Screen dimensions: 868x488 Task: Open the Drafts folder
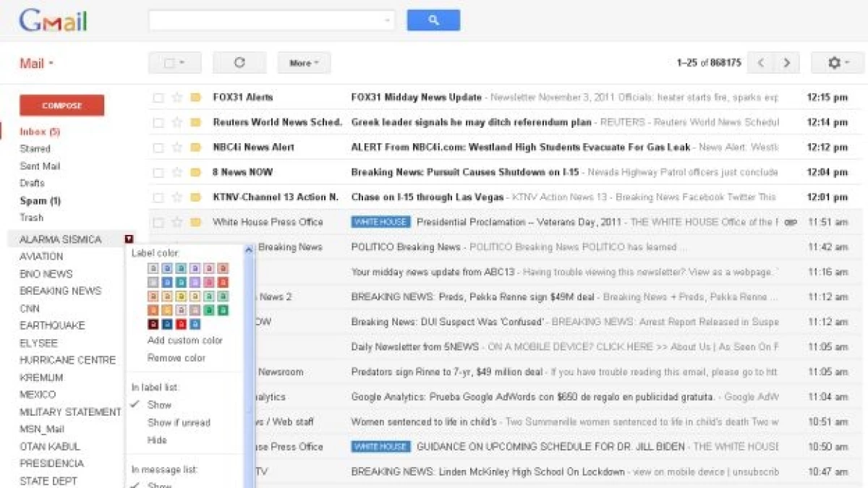tap(32, 184)
